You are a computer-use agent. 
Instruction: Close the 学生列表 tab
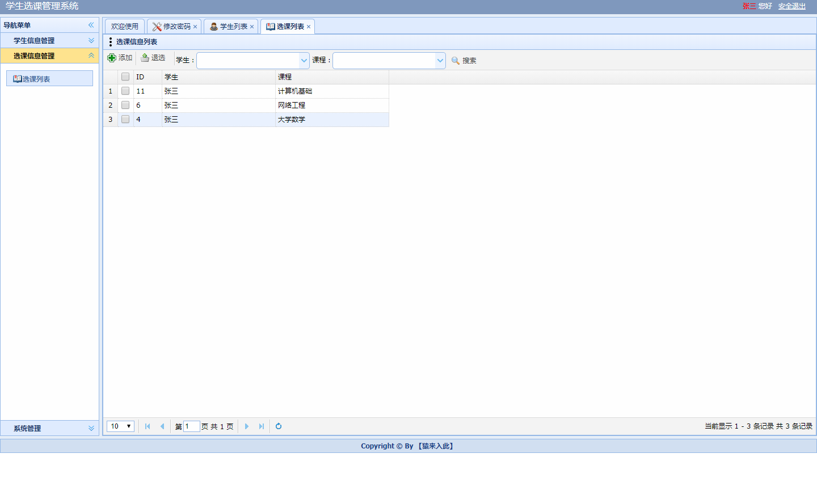(252, 27)
